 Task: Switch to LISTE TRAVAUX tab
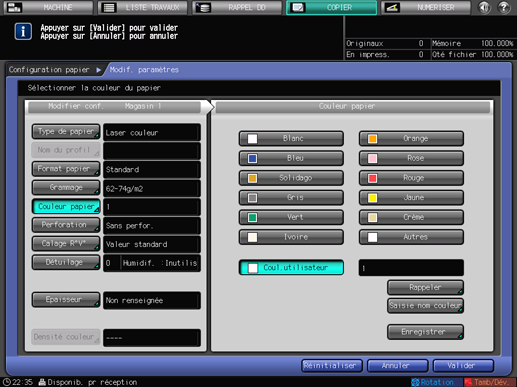coord(143,7)
